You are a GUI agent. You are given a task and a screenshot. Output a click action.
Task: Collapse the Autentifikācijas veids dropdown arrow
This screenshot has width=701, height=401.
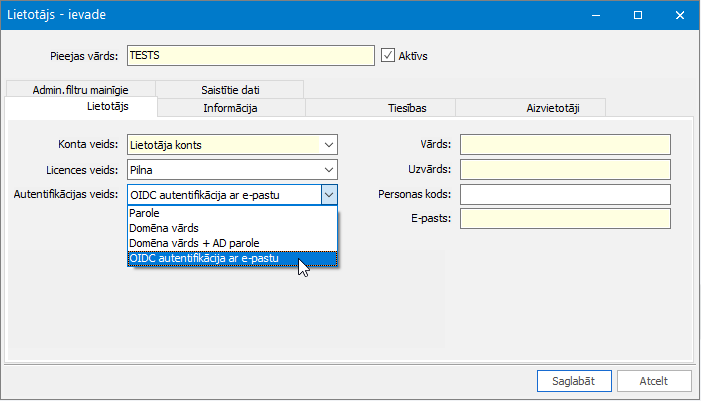[x=329, y=195]
